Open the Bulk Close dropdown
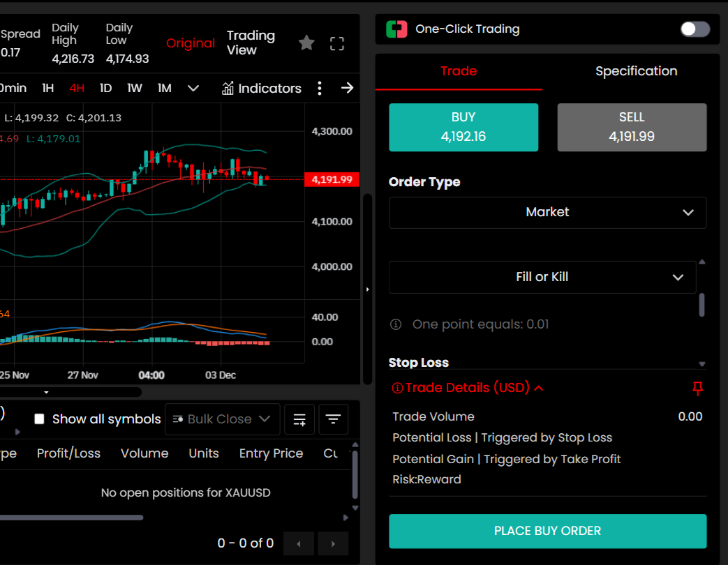The width and height of the screenshot is (728, 565). (x=223, y=419)
